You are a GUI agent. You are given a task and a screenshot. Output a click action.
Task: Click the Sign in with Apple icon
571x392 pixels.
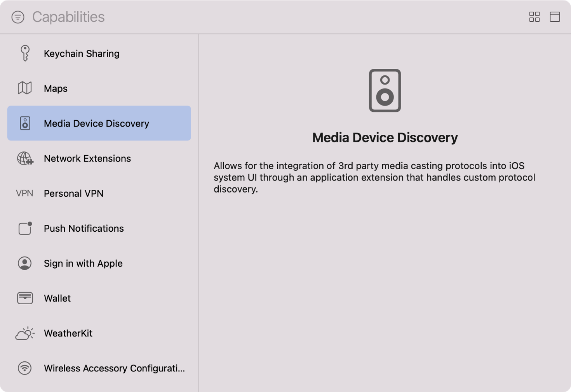click(24, 263)
